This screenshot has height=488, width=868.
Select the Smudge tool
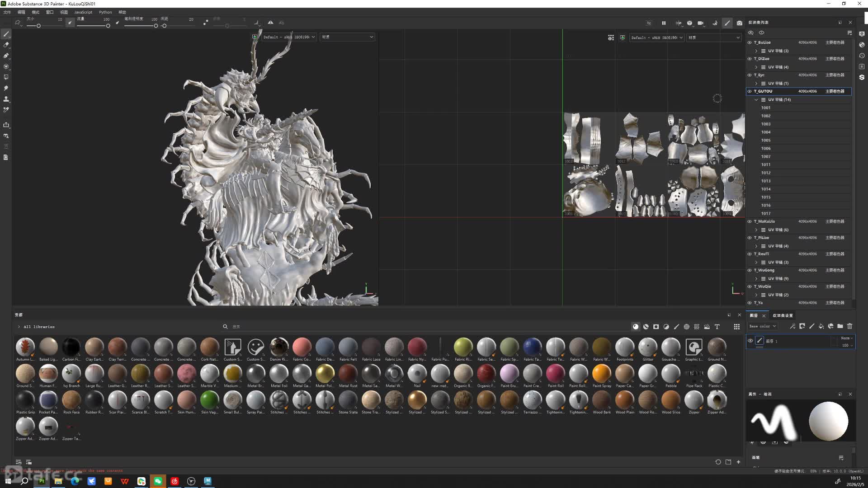click(6, 88)
